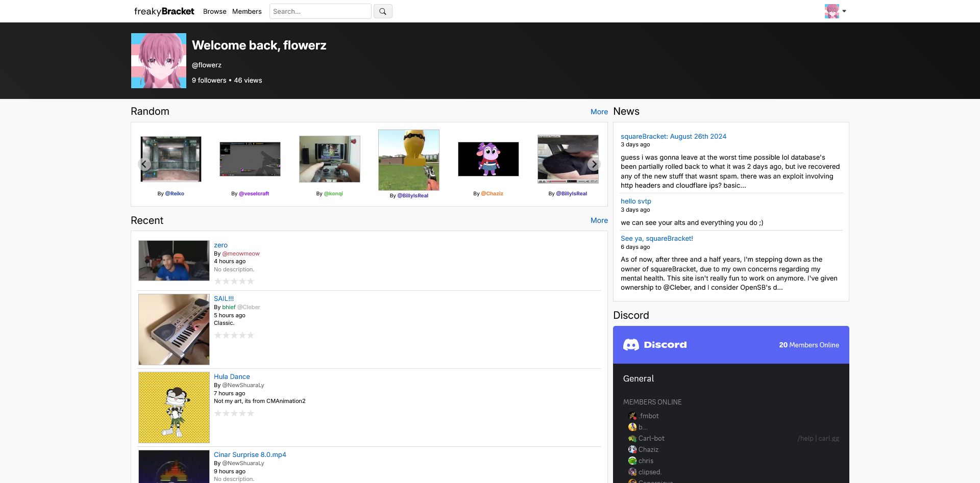The height and width of the screenshot is (483, 980).
Task: Open news post 'hello svtp'
Action: pyautogui.click(x=636, y=201)
